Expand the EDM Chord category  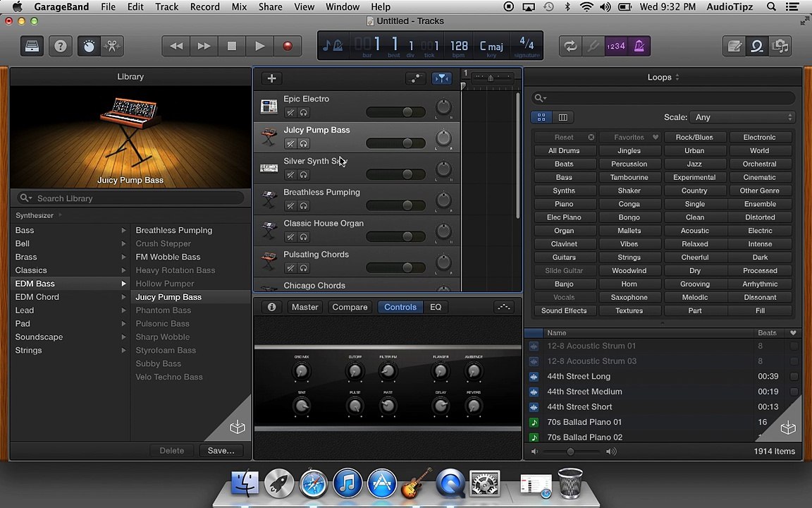[x=123, y=297]
